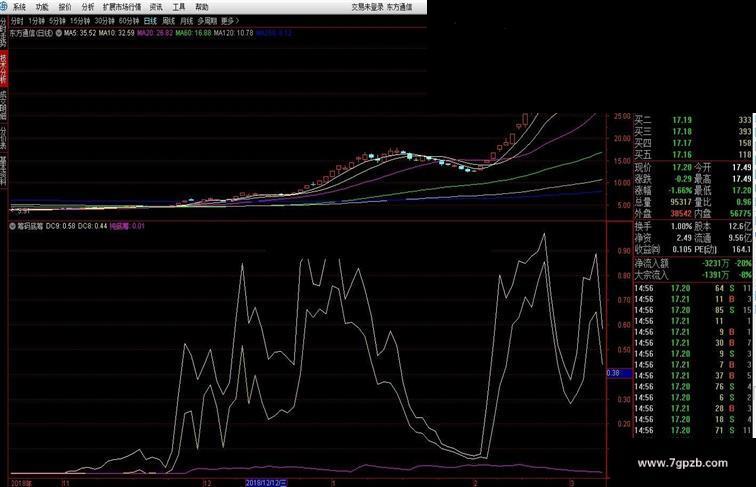
Task: Click the MA5: 35.52 value label
Action: click(x=80, y=33)
